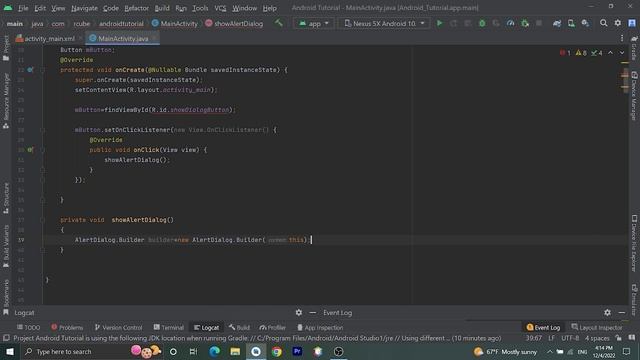Screen dimensions: 640x360
Task: Open the Tools menu
Action: (200, 8)
